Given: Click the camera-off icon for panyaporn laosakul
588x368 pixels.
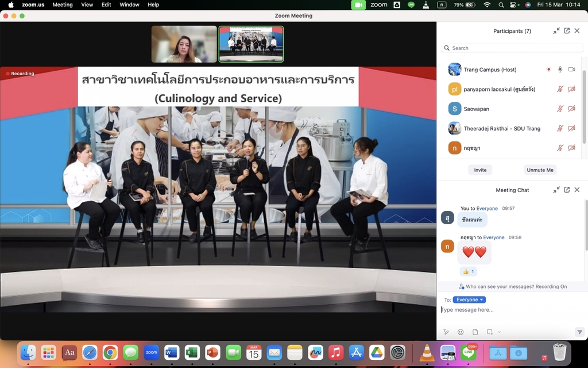Looking at the screenshot, I should click(571, 89).
